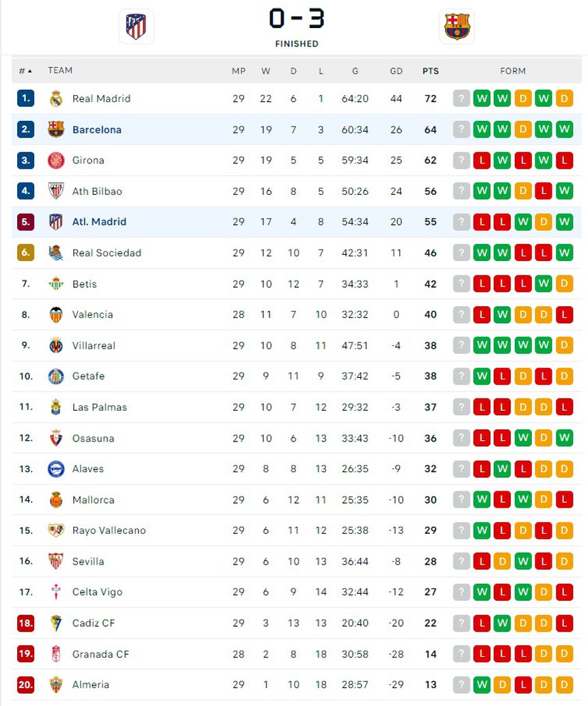Click the Sevilla club crest icon

click(x=56, y=562)
